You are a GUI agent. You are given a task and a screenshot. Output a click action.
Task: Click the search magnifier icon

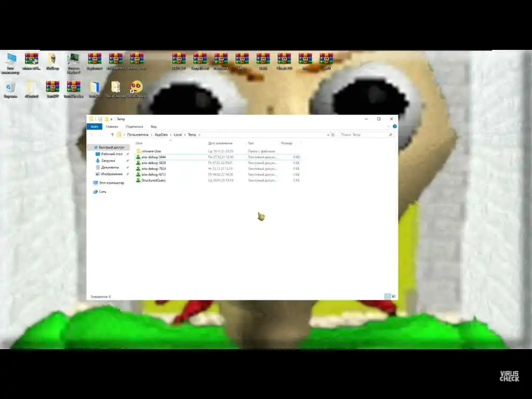pyautogui.click(x=391, y=135)
